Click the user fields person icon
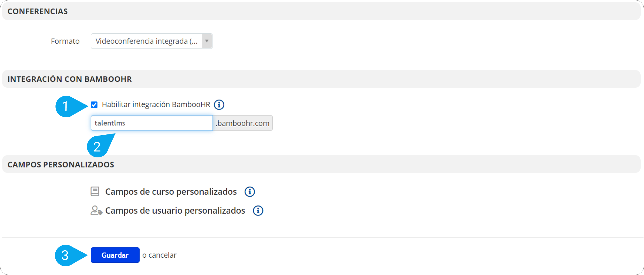 96,211
